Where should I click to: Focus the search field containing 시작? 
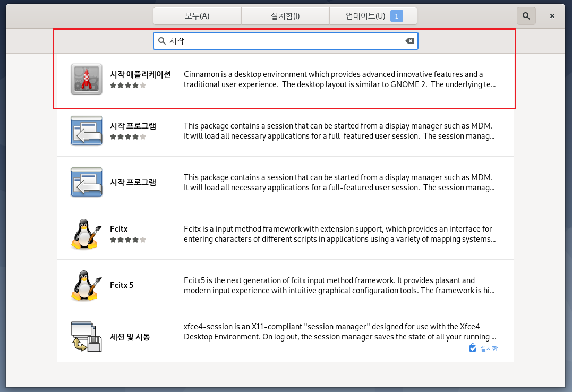click(x=286, y=41)
